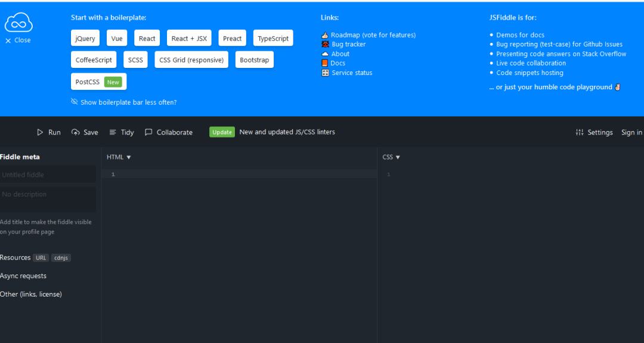The width and height of the screenshot is (644, 343).
Task: Click the Fiddle meta heading
Action: [20, 157]
